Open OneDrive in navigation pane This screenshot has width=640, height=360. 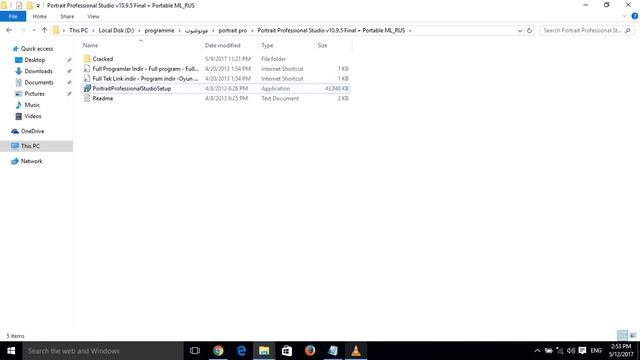tap(32, 131)
